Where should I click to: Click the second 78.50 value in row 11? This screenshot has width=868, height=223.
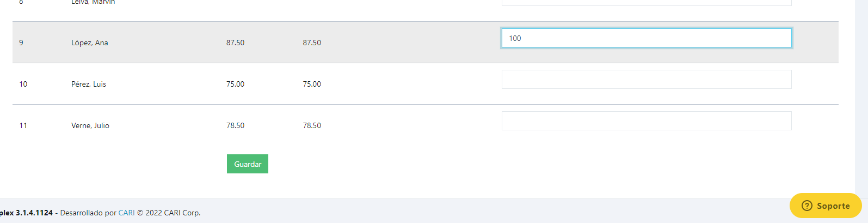point(312,125)
